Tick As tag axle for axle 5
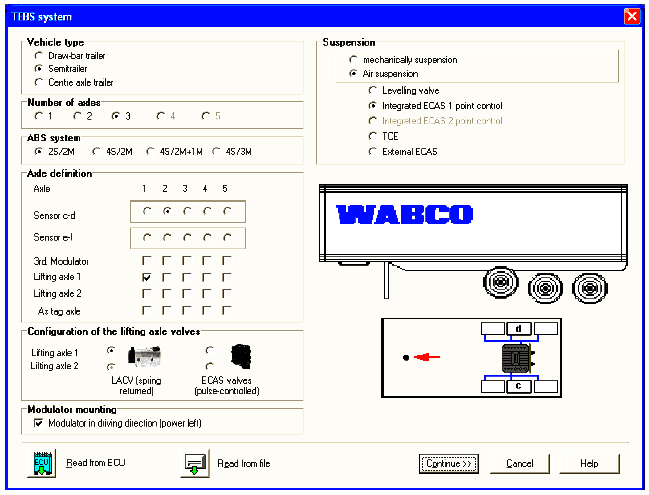The height and width of the screenshot is (495, 649). click(226, 310)
